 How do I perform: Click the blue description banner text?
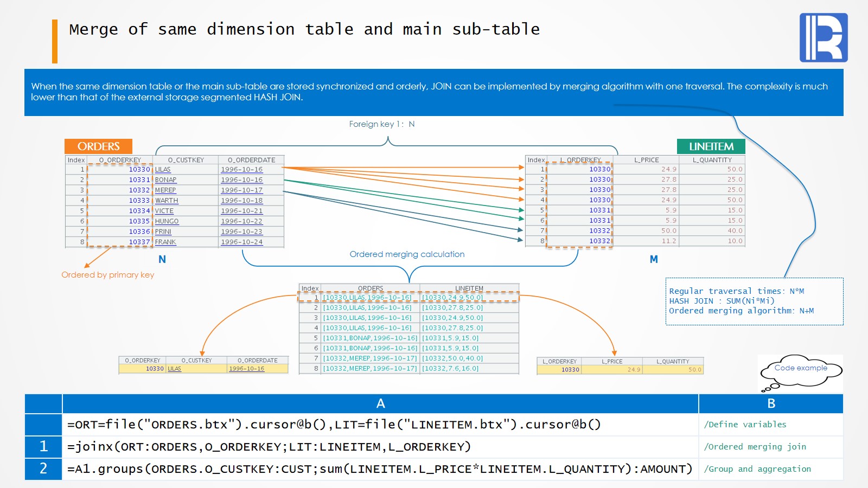(429, 92)
